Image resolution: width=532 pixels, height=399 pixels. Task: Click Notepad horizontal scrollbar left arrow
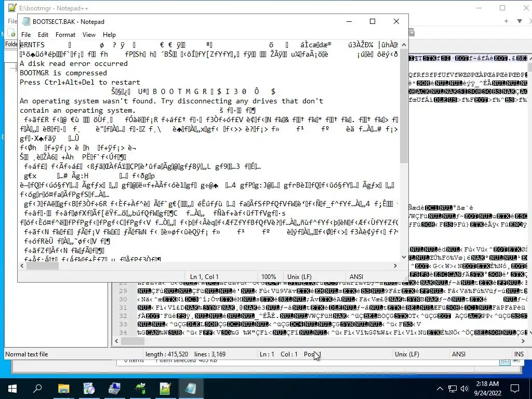tap(22, 265)
